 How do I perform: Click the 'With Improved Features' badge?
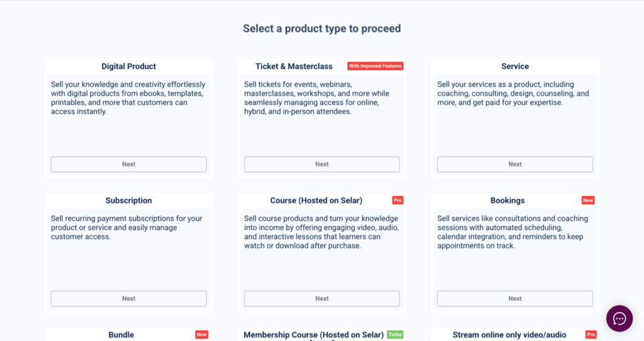tap(375, 66)
